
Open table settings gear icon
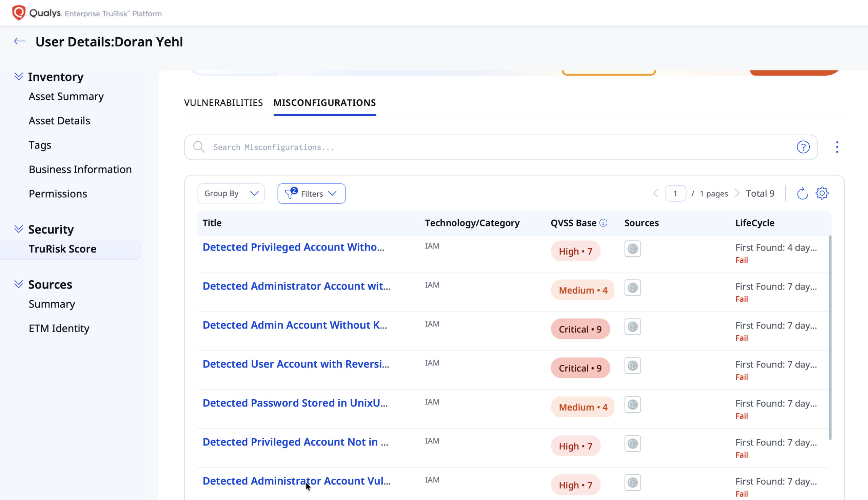click(822, 193)
